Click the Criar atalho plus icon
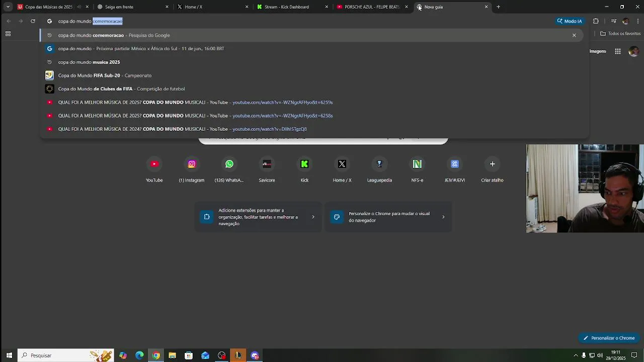 [x=492, y=164]
